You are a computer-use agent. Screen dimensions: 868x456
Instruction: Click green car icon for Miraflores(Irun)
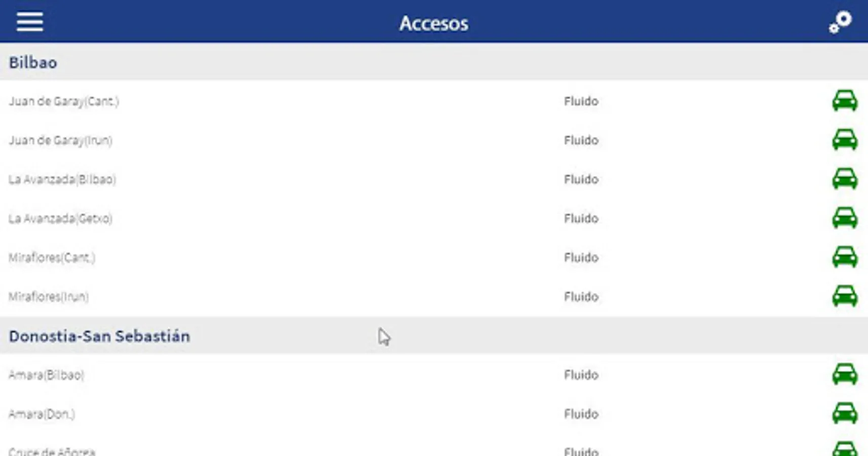844,296
